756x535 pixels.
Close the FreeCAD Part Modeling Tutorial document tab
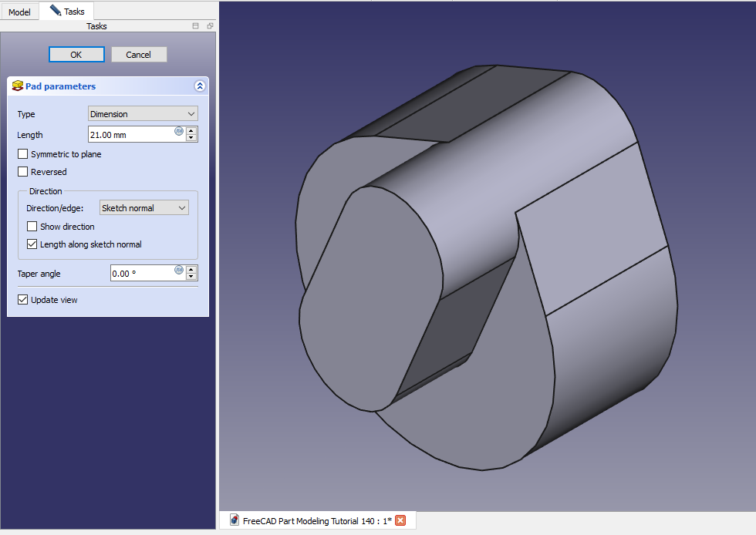[400, 520]
